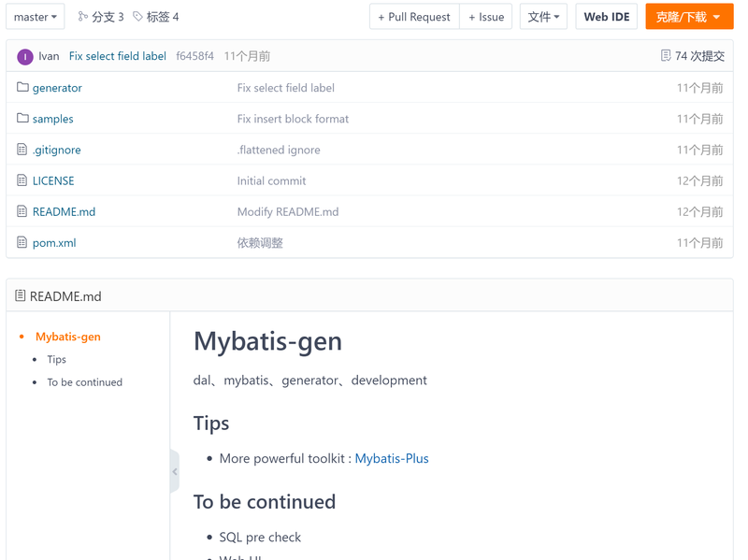Launch the Web IDE
748x560 pixels.
(x=606, y=17)
